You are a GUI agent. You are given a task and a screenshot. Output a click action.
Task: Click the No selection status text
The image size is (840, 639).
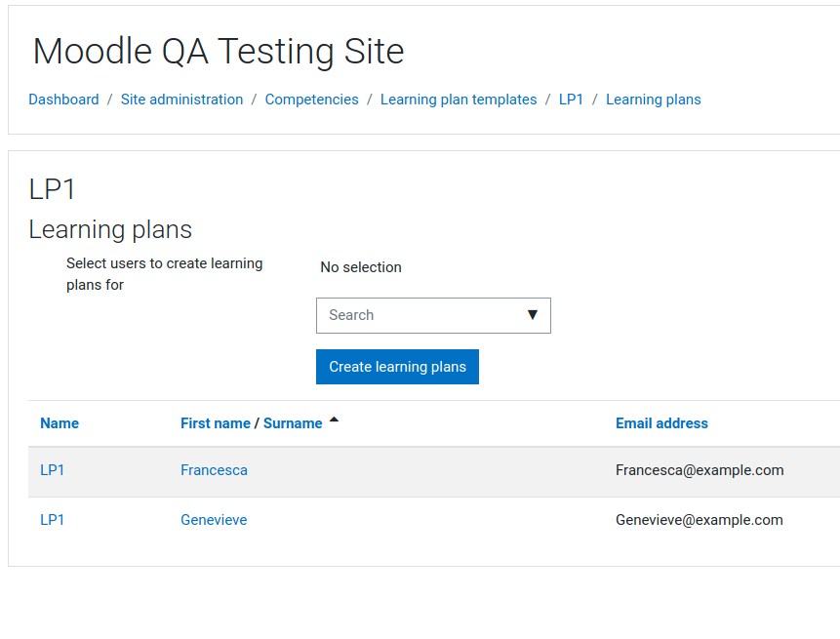(x=361, y=267)
